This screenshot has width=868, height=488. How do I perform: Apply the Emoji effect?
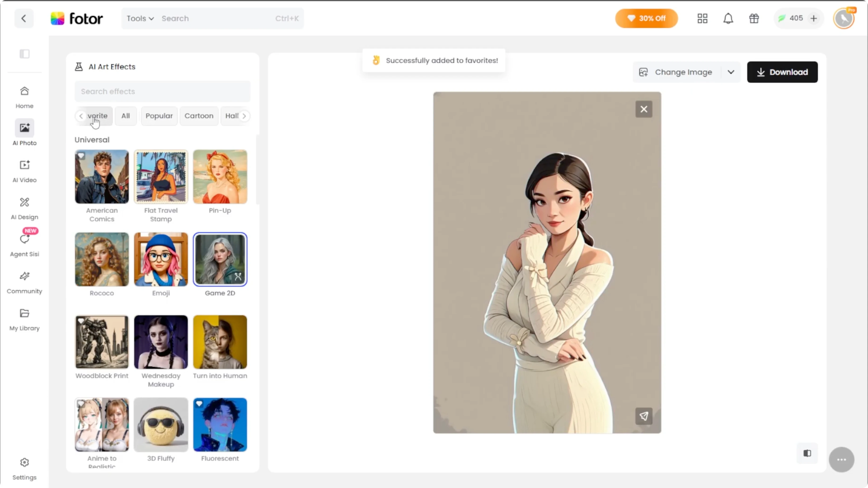161,259
